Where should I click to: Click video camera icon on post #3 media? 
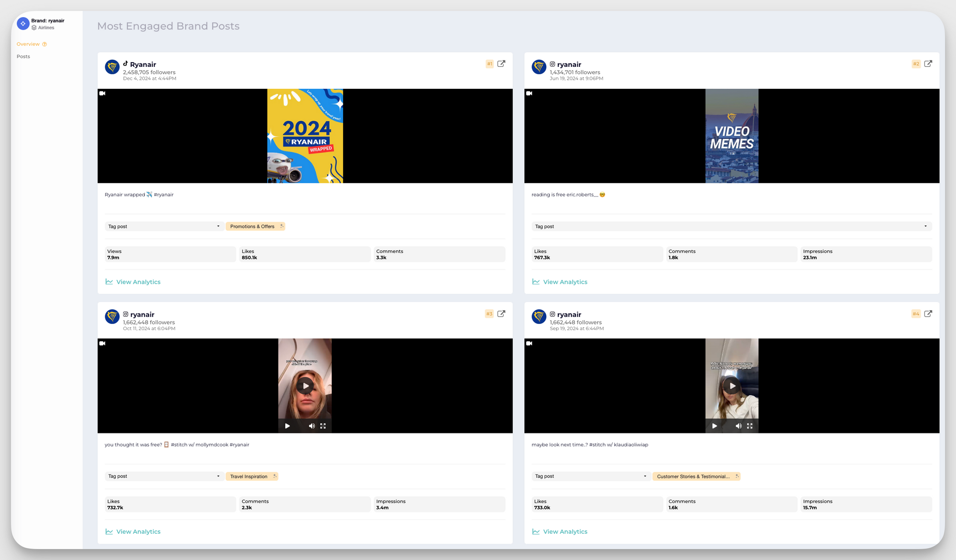click(x=102, y=343)
